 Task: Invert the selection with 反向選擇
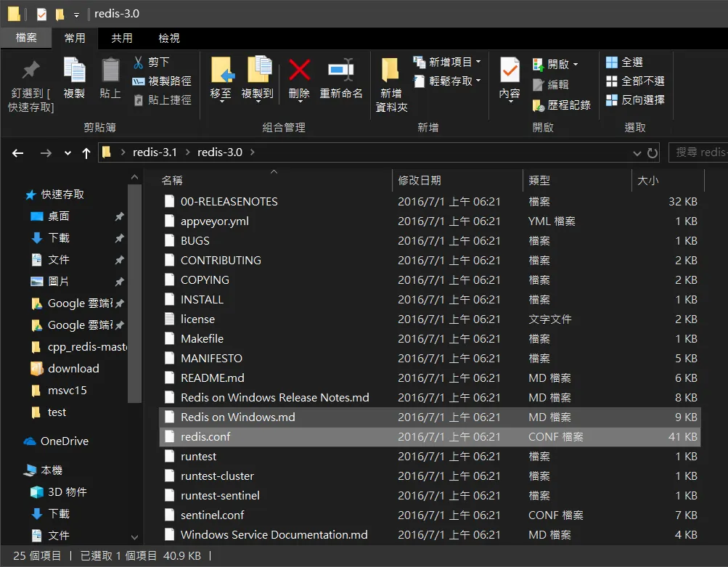click(635, 100)
